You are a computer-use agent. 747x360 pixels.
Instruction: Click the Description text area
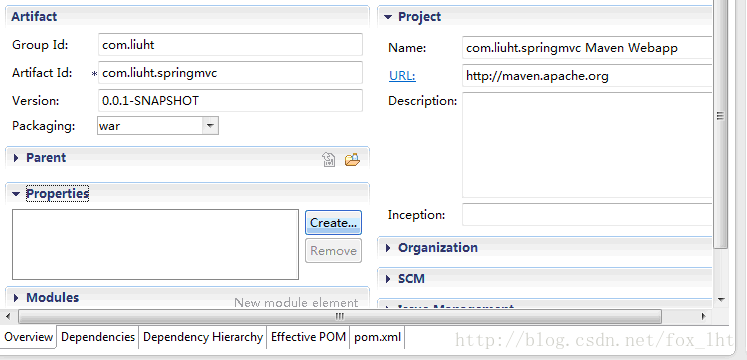(x=587, y=145)
